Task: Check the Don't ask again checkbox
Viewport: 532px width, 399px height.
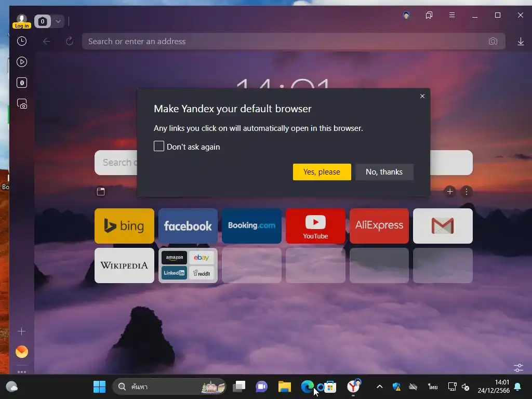Action: (159, 146)
